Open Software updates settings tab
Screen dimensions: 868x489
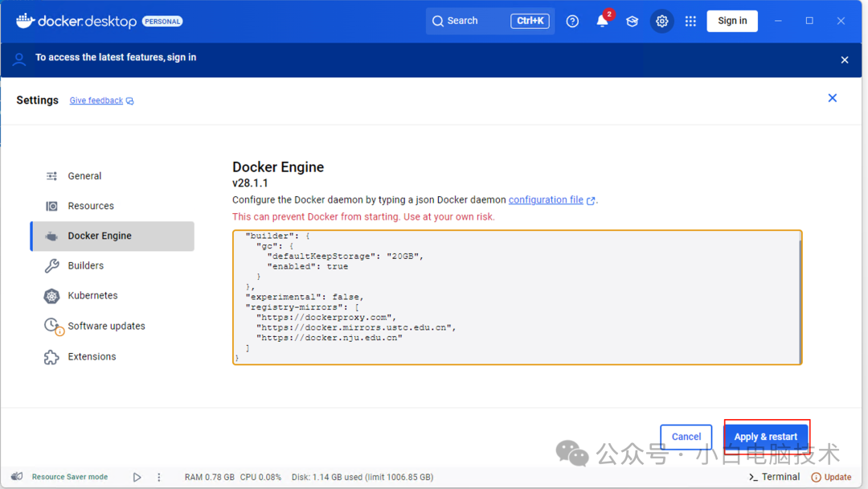[x=113, y=327]
